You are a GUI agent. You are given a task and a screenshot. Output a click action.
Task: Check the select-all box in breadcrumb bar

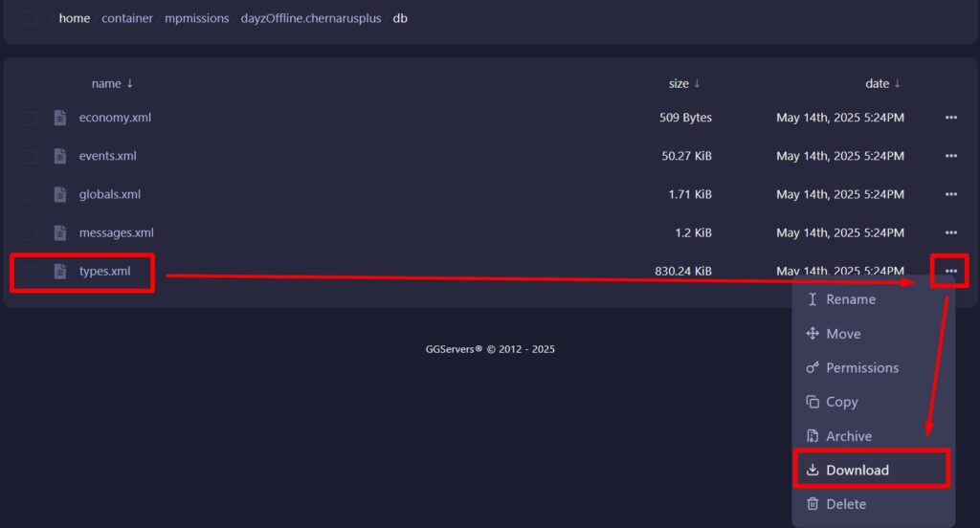coord(31,18)
